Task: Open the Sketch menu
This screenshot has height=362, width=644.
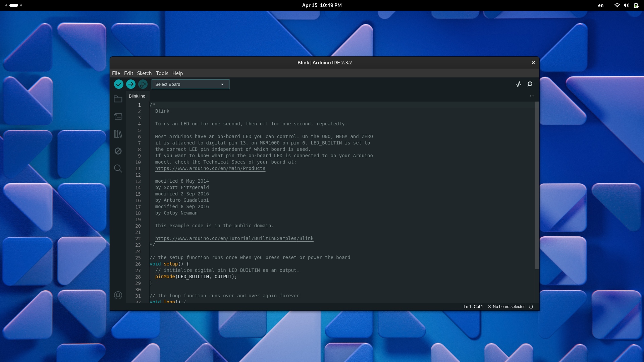Action: pos(144,73)
